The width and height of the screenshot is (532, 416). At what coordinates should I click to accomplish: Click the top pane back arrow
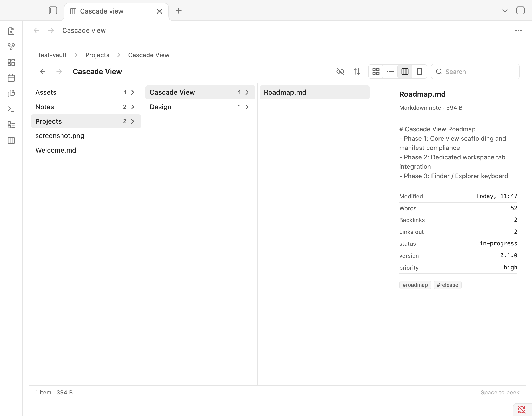[36, 30]
